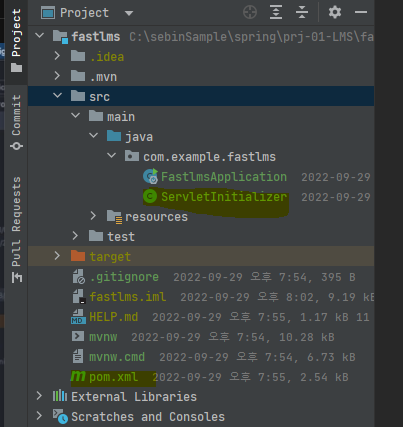
Task: Click the blue java source root icon
Action: click(114, 136)
